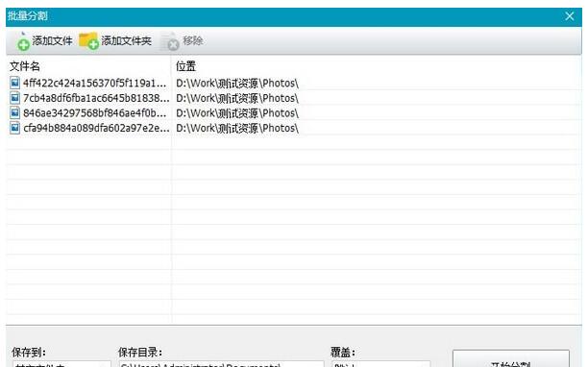Select image icon of file 7cb4a8df6fba1ac6645b81838
This screenshot has width=588, height=367.
tap(14, 98)
